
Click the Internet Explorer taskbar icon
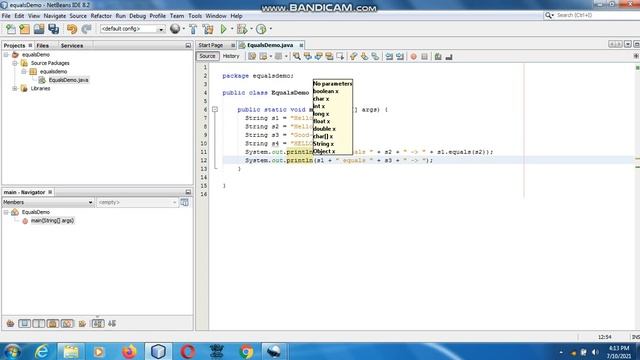42,351
